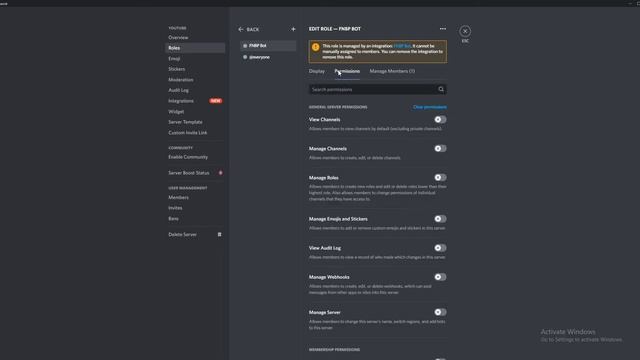Screen dimensions: 640x360
Task: Click the plus icon to create role
Action: [x=293, y=29]
